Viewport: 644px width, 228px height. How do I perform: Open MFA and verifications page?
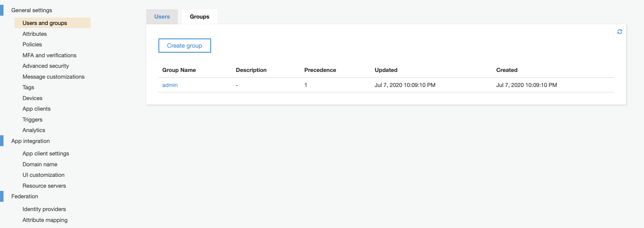tap(50, 55)
